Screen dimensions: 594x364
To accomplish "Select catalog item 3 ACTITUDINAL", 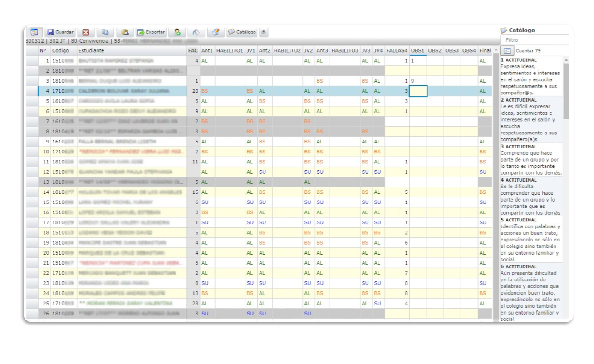I will pos(531,160).
